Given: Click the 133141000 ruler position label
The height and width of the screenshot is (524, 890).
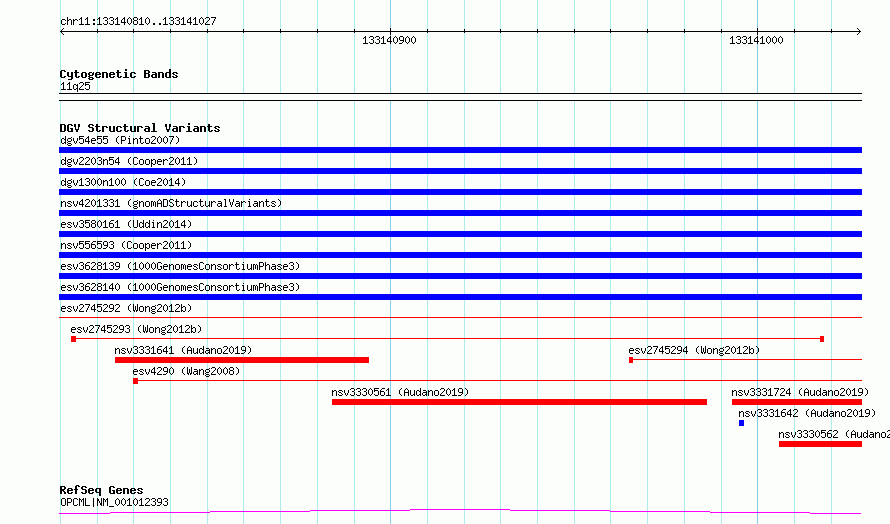Looking at the screenshot, I should (x=756, y=40).
